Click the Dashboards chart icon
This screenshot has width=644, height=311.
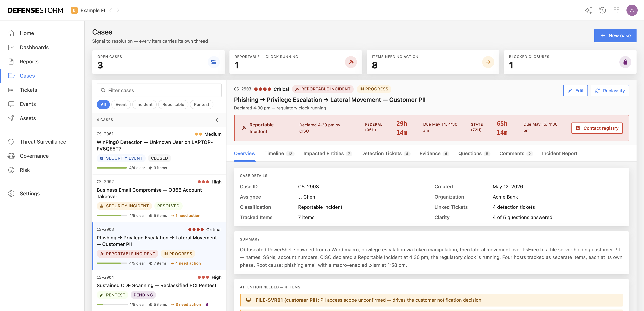tap(11, 47)
